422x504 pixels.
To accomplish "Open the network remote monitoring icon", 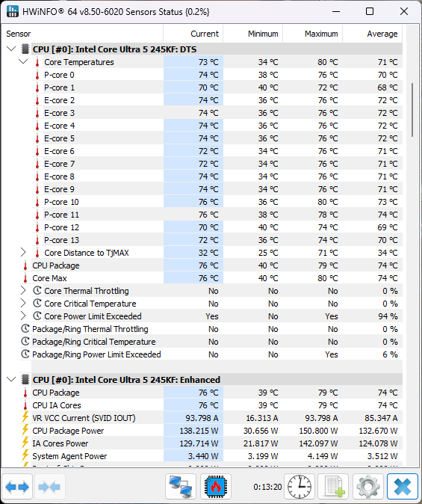I will (x=181, y=487).
